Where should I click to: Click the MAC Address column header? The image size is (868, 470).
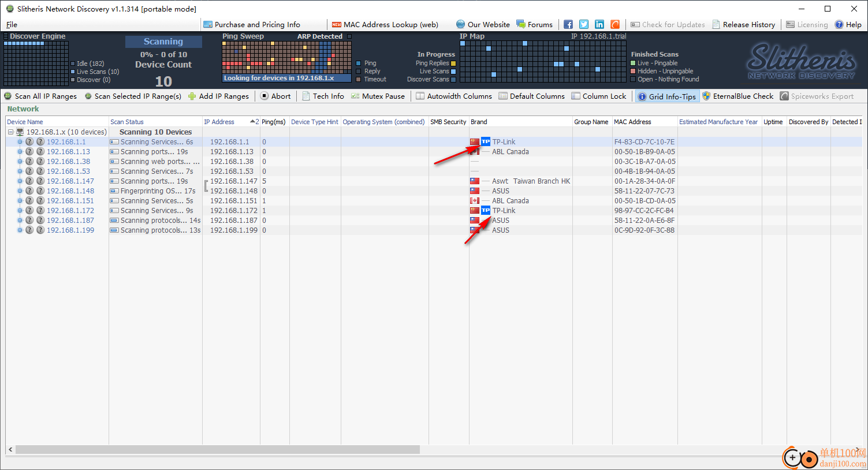click(645, 122)
